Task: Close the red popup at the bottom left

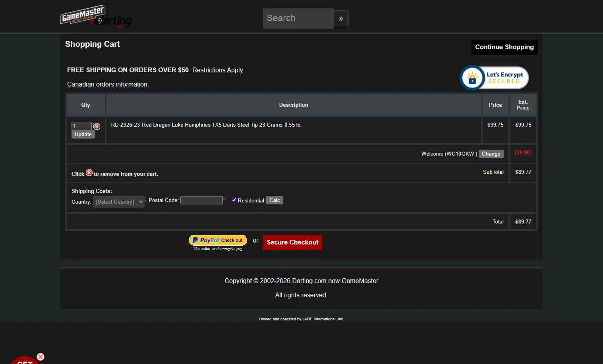Action: coord(41,357)
